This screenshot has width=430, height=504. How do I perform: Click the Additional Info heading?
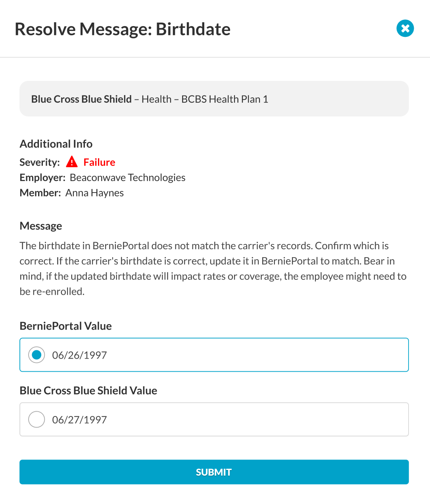click(x=56, y=144)
